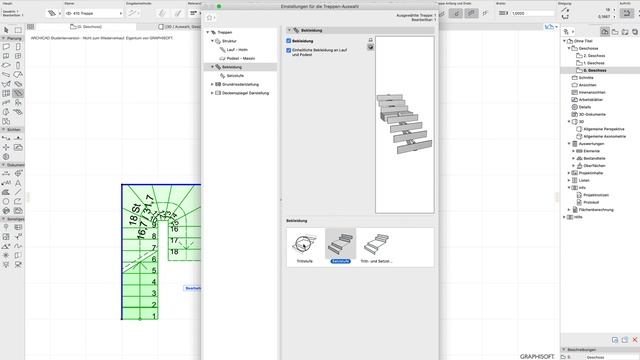The width and height of the screenshot is (640, 360).
Task: Open the Layout Book in Navigator
Action: 625,31
